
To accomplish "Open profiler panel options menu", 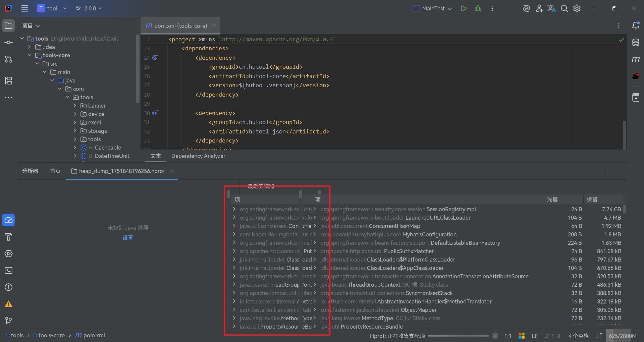I will (607, 171).
